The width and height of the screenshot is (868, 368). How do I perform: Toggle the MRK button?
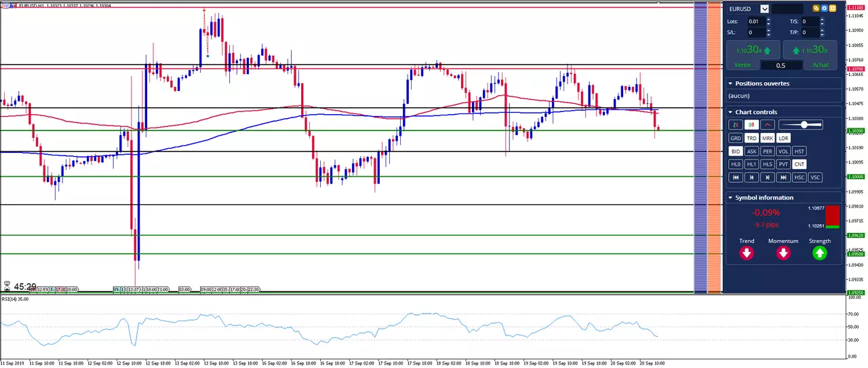(x=768, y=138)
